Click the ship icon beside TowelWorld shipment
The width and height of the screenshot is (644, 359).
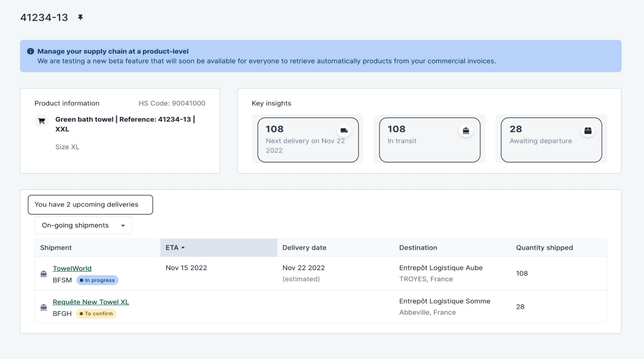tap(44, 274)
